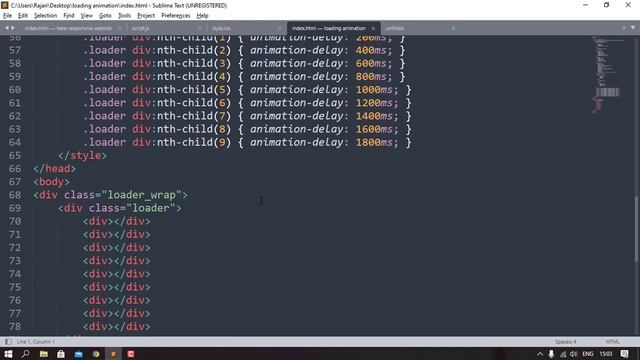The height and width of the screenshot is (360, 640).
Task: Switch to the style.css tab
Action: 221,28
